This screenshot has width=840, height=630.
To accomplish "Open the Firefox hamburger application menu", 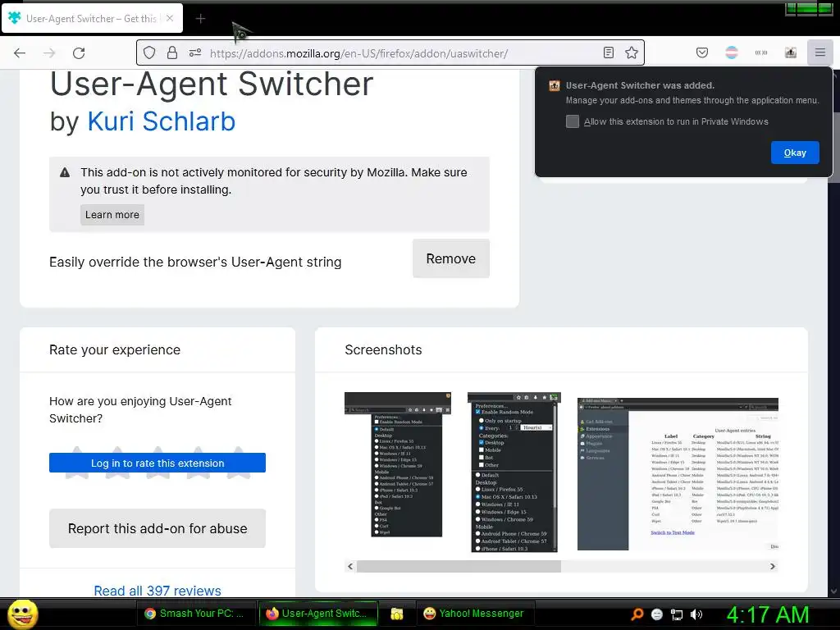I will (x=820, y=52).
